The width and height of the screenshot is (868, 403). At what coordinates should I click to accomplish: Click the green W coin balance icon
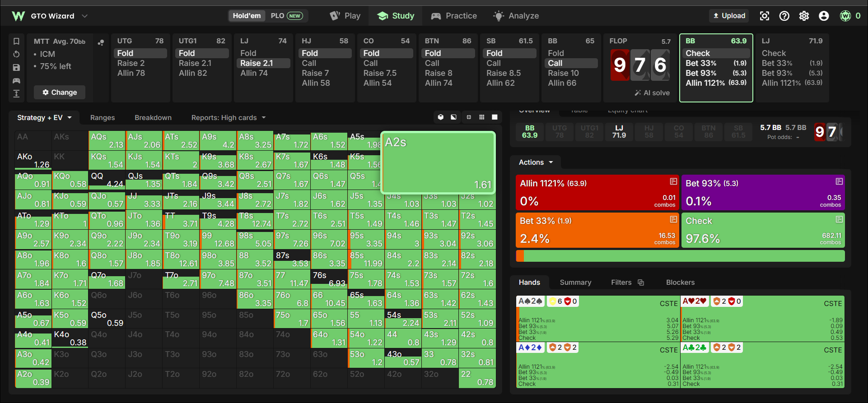[x=845, y=16]
